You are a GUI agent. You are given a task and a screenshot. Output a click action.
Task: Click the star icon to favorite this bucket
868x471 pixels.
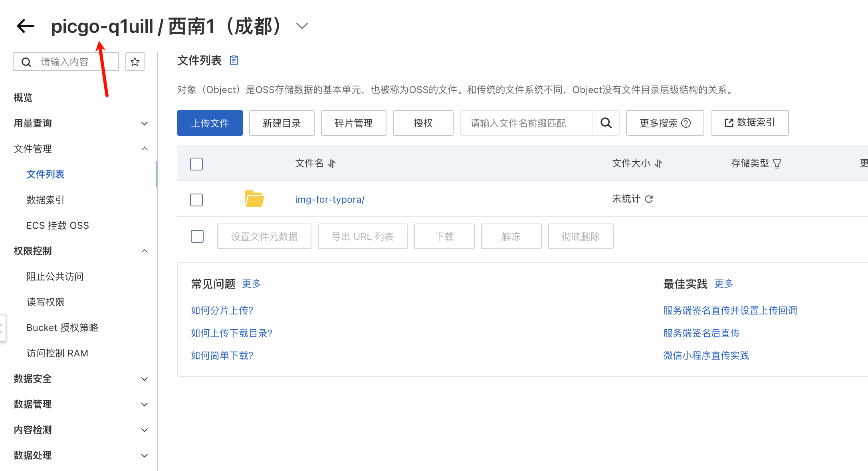pos(135,61)
